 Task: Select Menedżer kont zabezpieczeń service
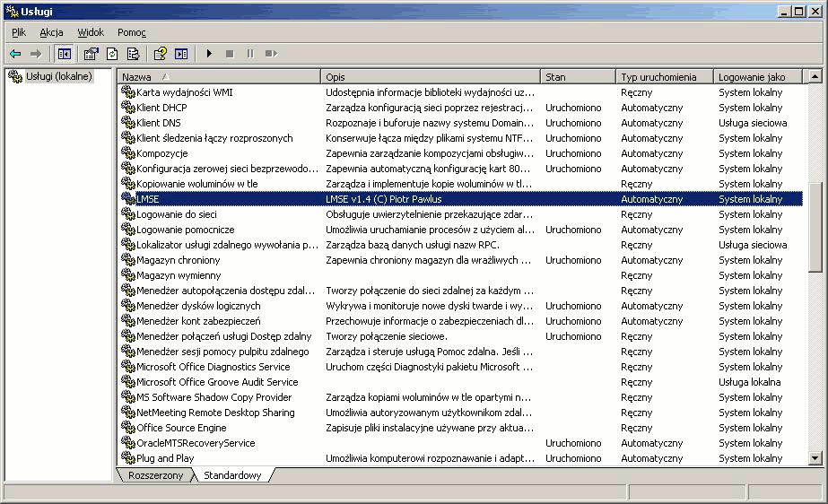pos(462,321)
